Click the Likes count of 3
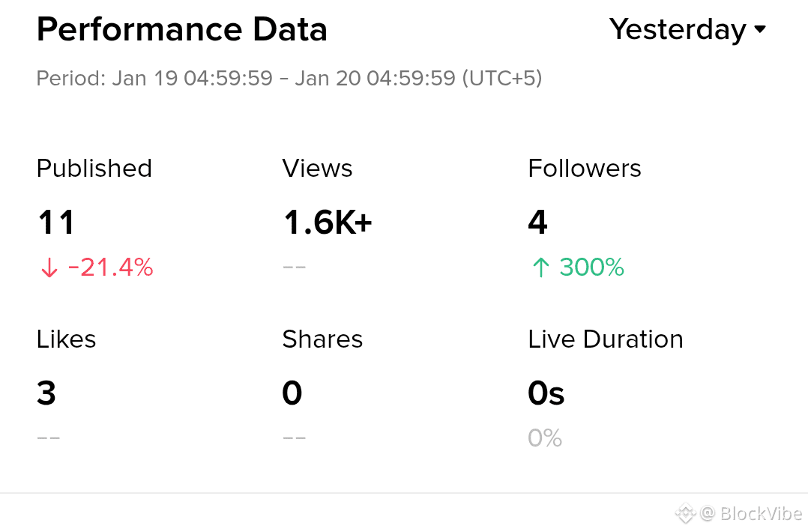The width and height of the screenshot is (808, 532). coord(46,393)
